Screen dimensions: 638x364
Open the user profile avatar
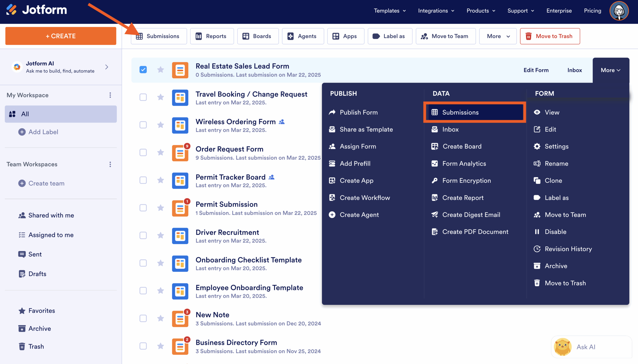pos(619,10)
